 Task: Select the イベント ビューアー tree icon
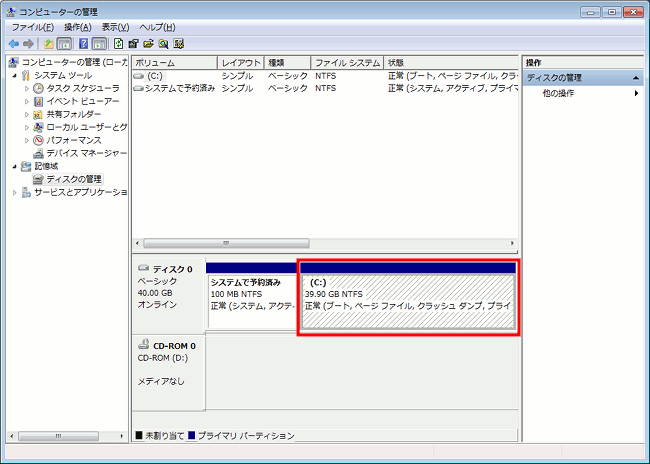point(38,101)
